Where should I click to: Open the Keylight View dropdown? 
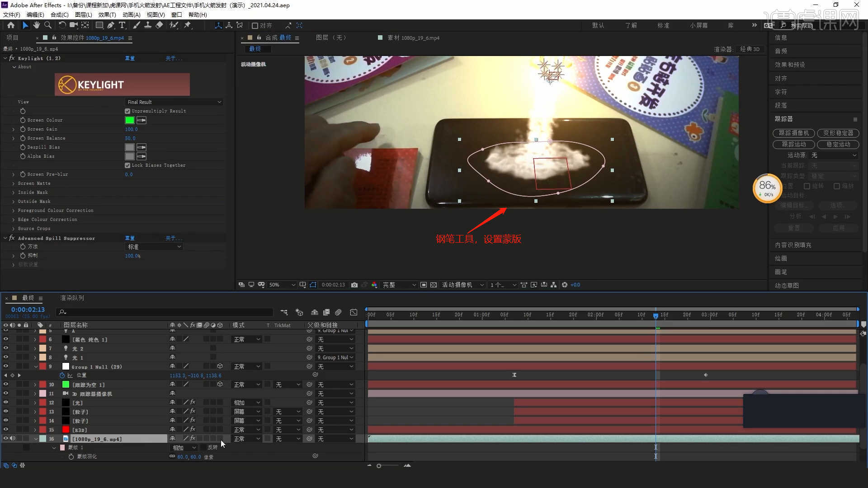[x=174, y=102]
